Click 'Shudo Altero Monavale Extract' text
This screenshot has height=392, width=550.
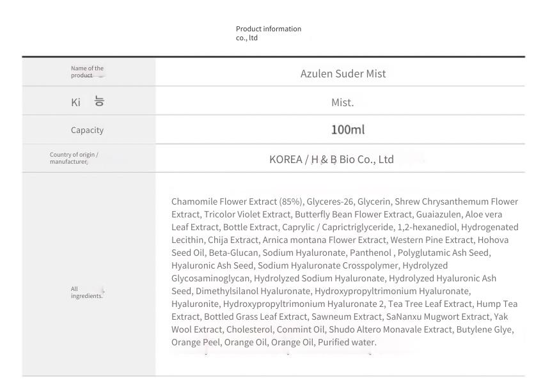[390, 329]
